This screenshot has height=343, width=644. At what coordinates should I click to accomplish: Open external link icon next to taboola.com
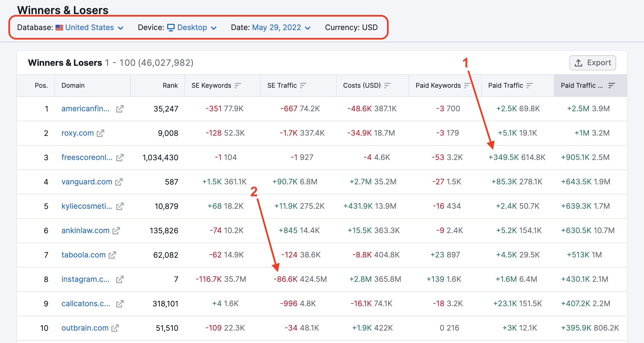[112, 255]
